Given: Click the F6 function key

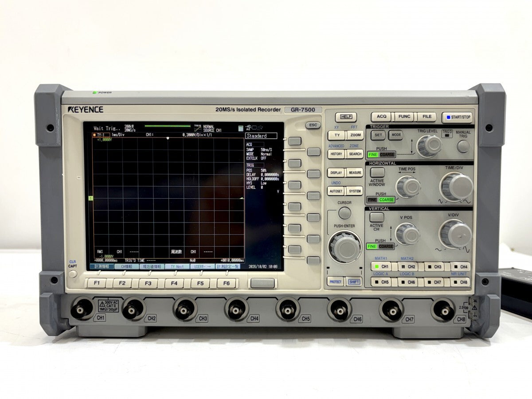Looking at the screenshot, I should point(227,283).
